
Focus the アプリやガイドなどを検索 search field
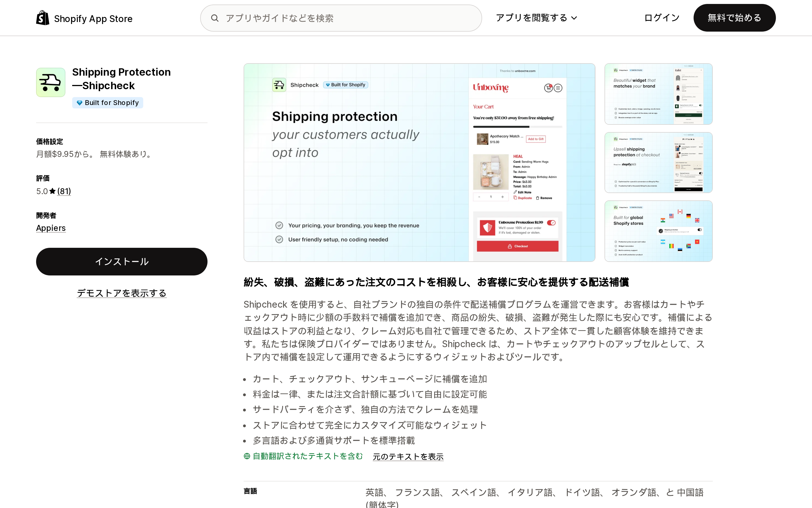click(x=341, y=18)
